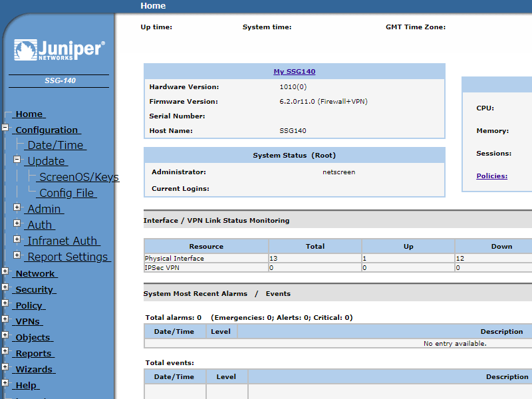Click the Total alarms: 0 summary
The image size is (532, 399).
174,318
